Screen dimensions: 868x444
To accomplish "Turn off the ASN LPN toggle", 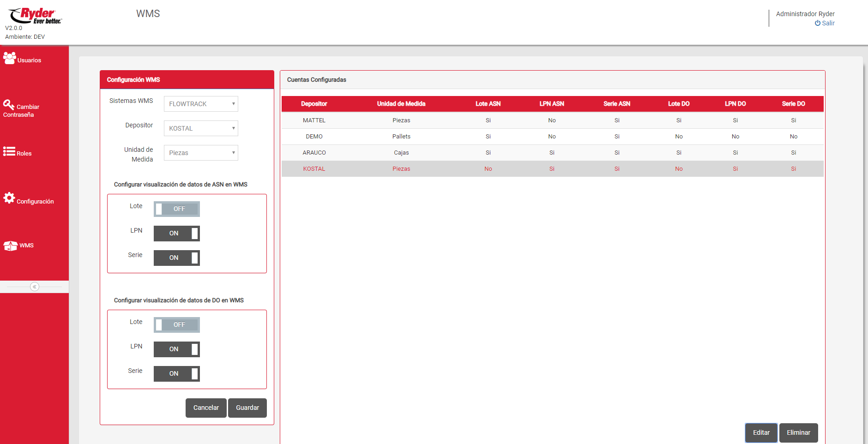I will point(176,234).
